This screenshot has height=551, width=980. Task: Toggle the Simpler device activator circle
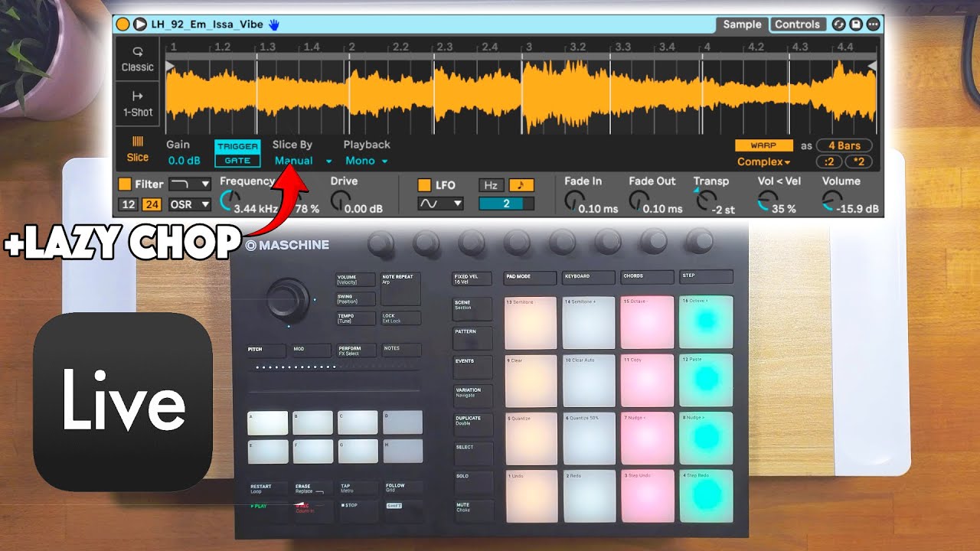click(x=122, y=24)
